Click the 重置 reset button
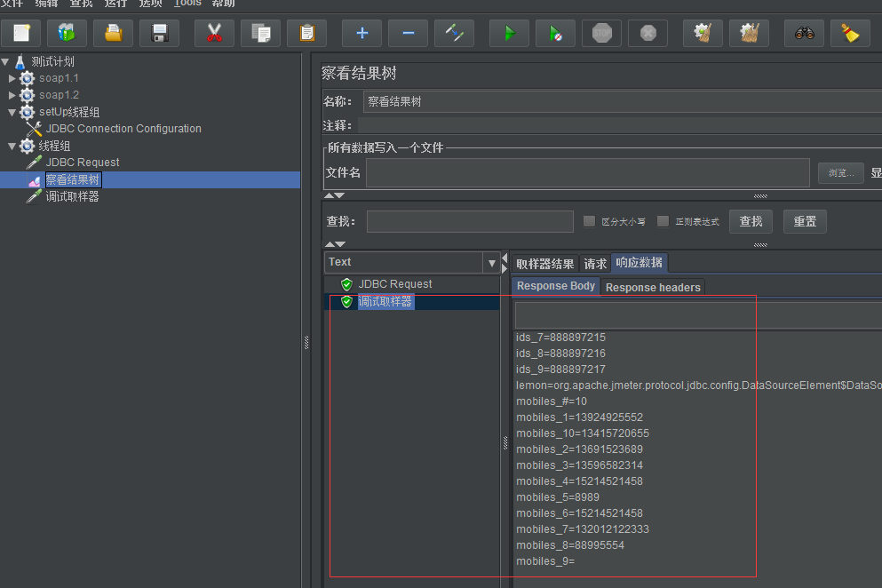This screenshot has width=882, height=588. click(x=805, y=221)
